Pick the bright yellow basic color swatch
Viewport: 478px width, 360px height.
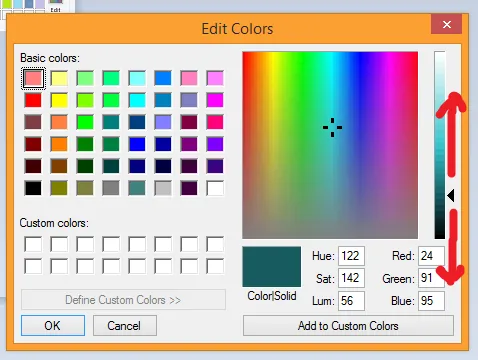click(x=59, y=100)
